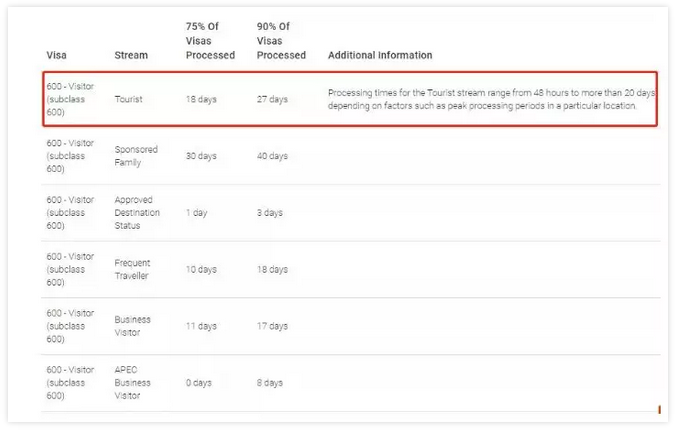675x432 pixels.
Task: Select the 10 days value for Frequent Traveller
Action: [201, 270]
